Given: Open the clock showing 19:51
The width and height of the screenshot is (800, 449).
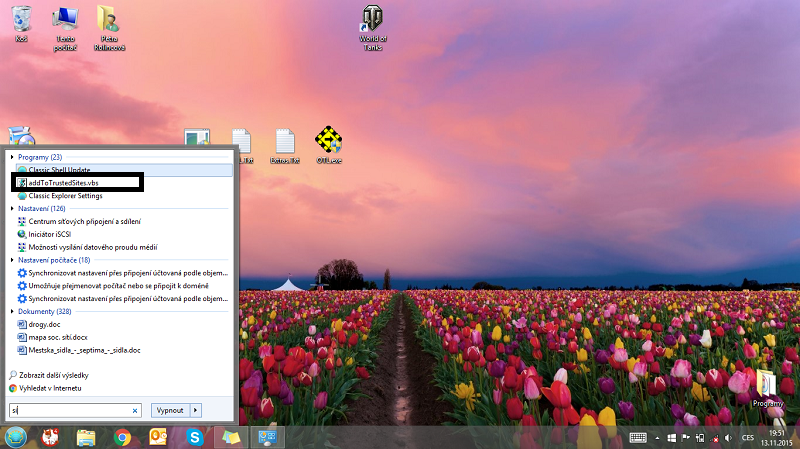Looking at the screenshot, I should pyautogui.click(x=777, y=438).
